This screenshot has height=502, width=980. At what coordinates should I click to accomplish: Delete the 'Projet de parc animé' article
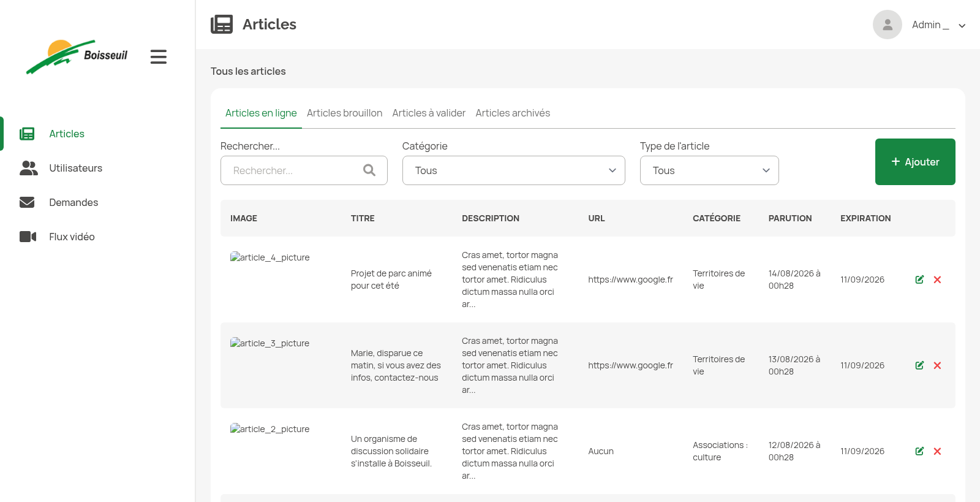coord(937,280)
